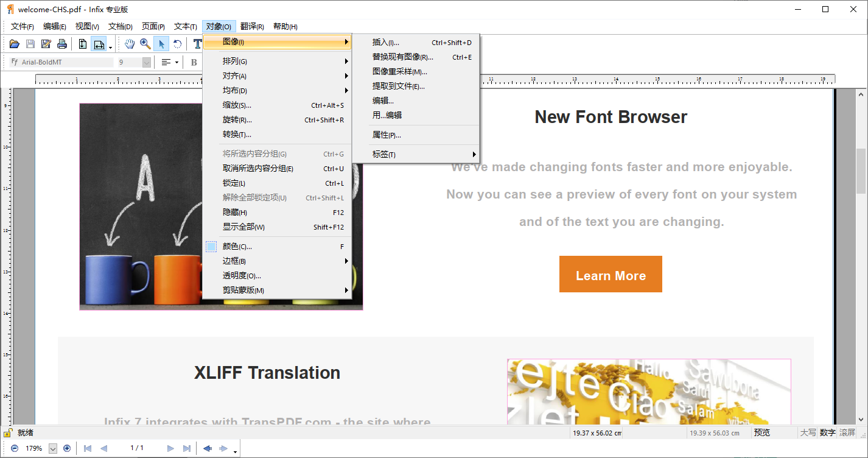Viewport: 868px width, 458px height.
Task: Click the Learn More button
Action: (611, 274)
